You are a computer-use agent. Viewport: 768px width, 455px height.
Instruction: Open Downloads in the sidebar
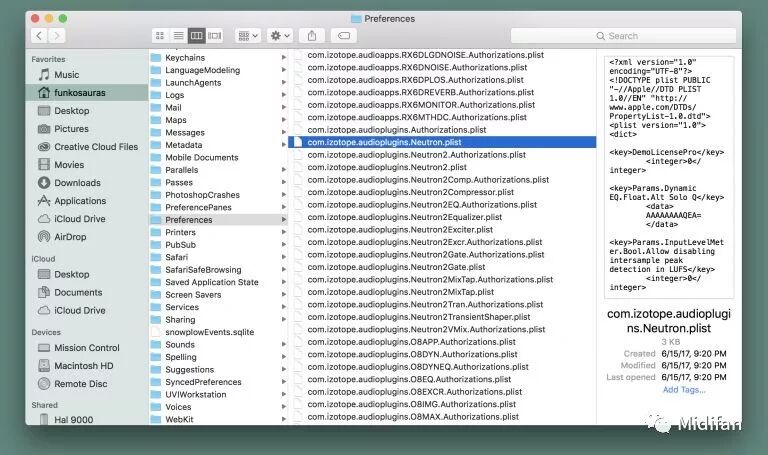click(x=87, y=183)
